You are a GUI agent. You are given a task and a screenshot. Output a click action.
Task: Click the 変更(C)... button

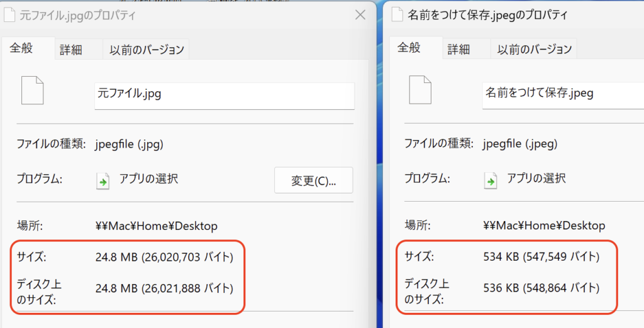tap(313, 180)
